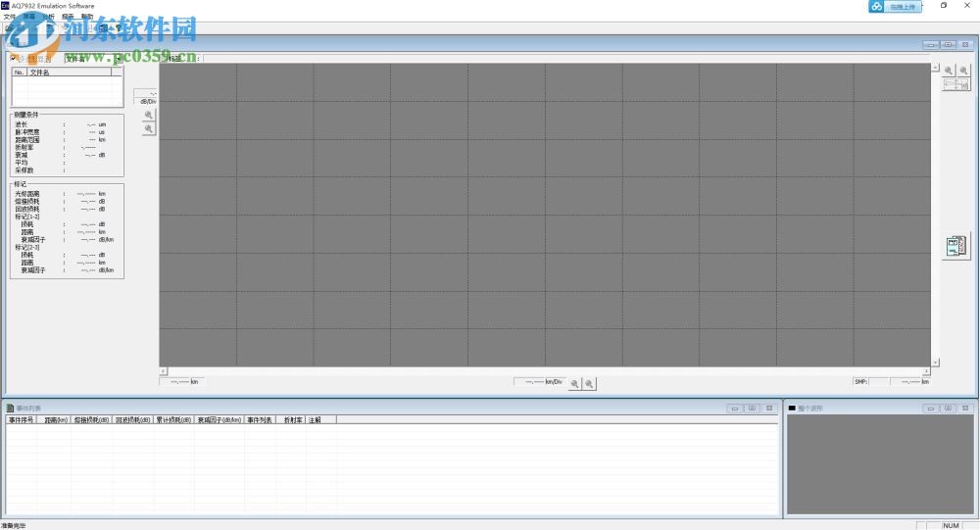
Task: Click the fit-to-scale arrows icon under the top-right magnifiers
Action: click(956, 84)
